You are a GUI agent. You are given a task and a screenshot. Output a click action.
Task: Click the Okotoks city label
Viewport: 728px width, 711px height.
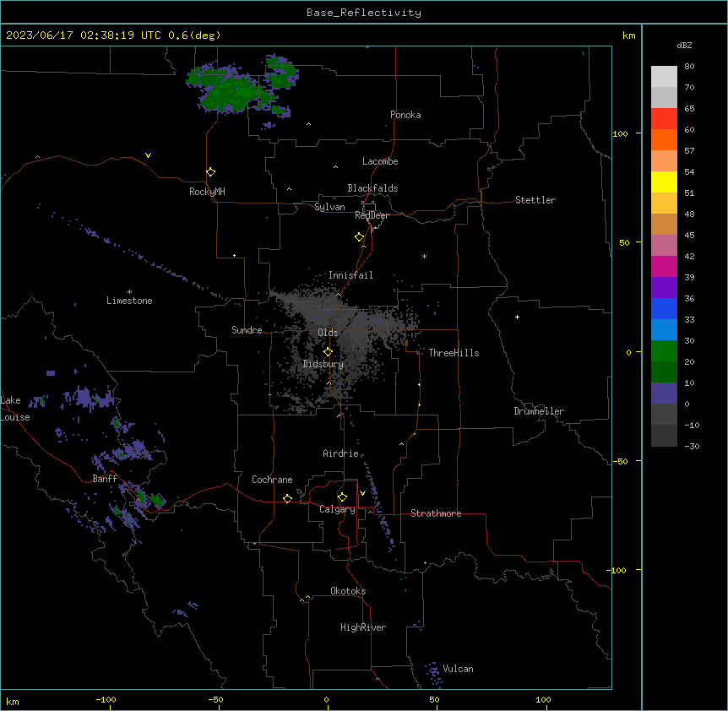click(348, 591)
